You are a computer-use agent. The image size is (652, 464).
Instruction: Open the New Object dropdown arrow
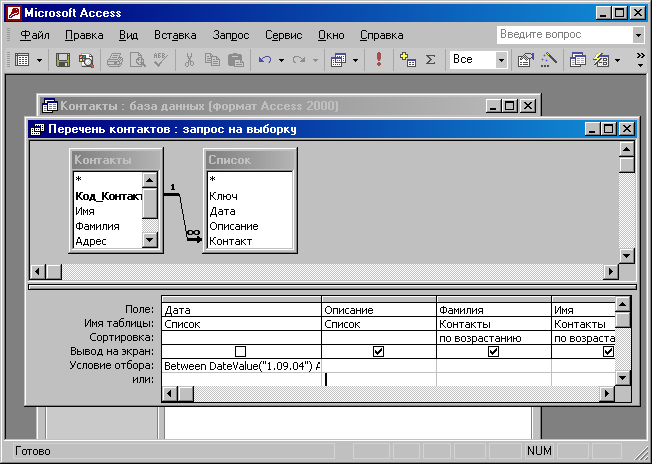[617, 61]
